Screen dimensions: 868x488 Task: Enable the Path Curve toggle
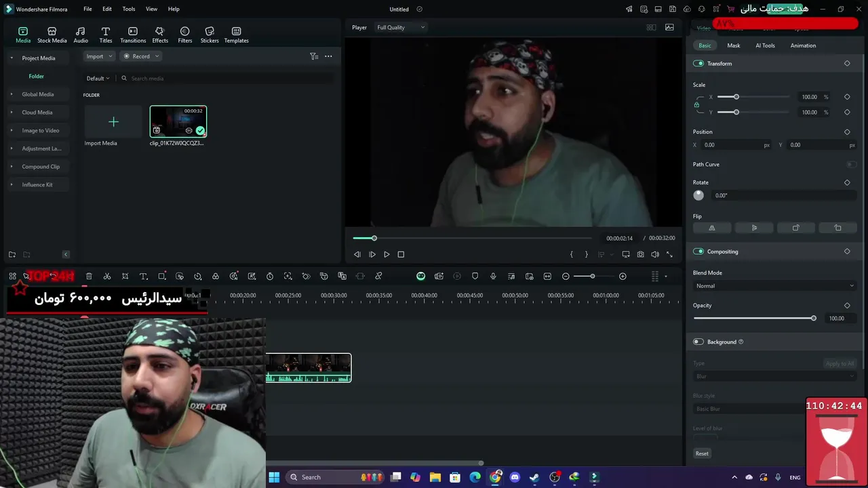(851, 165)
